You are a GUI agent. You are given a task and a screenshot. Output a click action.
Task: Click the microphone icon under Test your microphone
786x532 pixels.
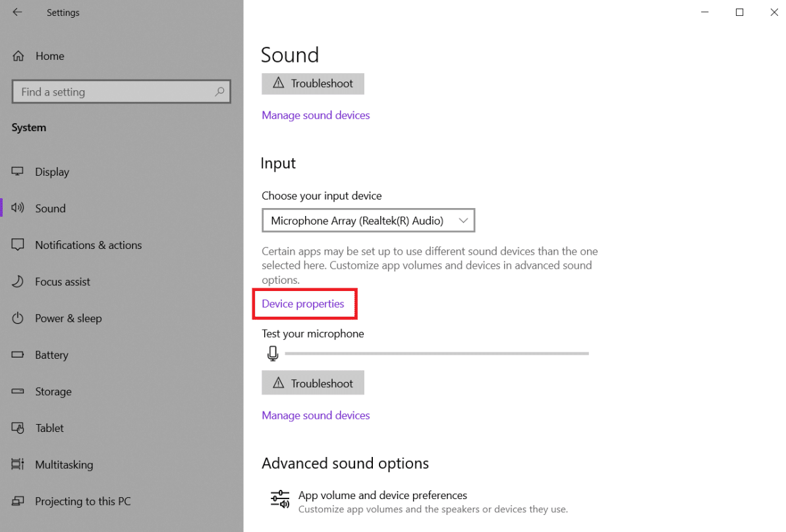273,354
